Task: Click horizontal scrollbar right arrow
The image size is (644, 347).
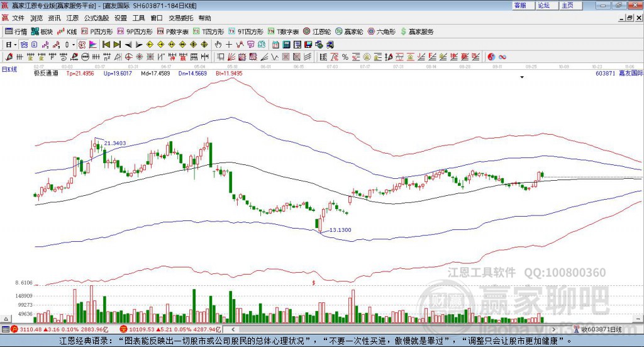Action: click(x=553, y=329)
